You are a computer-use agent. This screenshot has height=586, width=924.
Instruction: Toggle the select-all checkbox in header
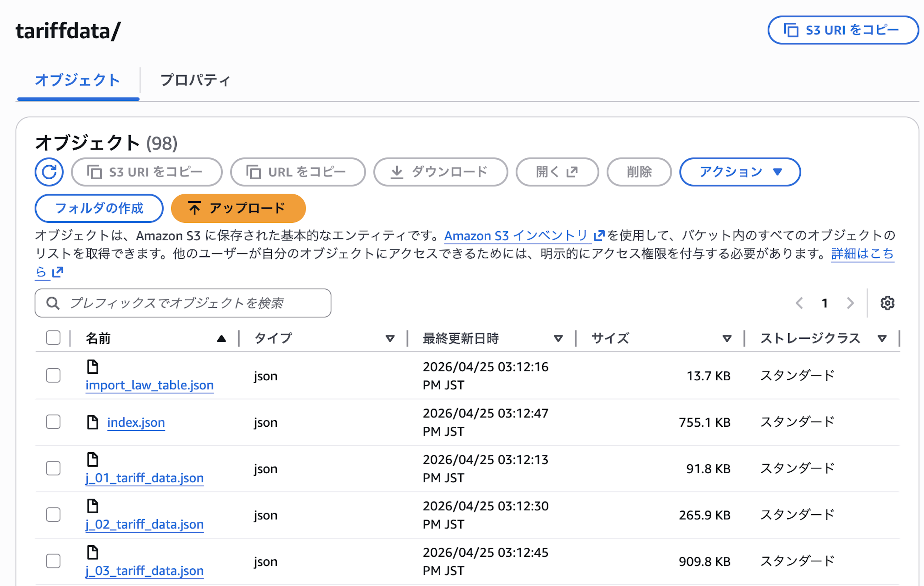(x=53, y=338)
